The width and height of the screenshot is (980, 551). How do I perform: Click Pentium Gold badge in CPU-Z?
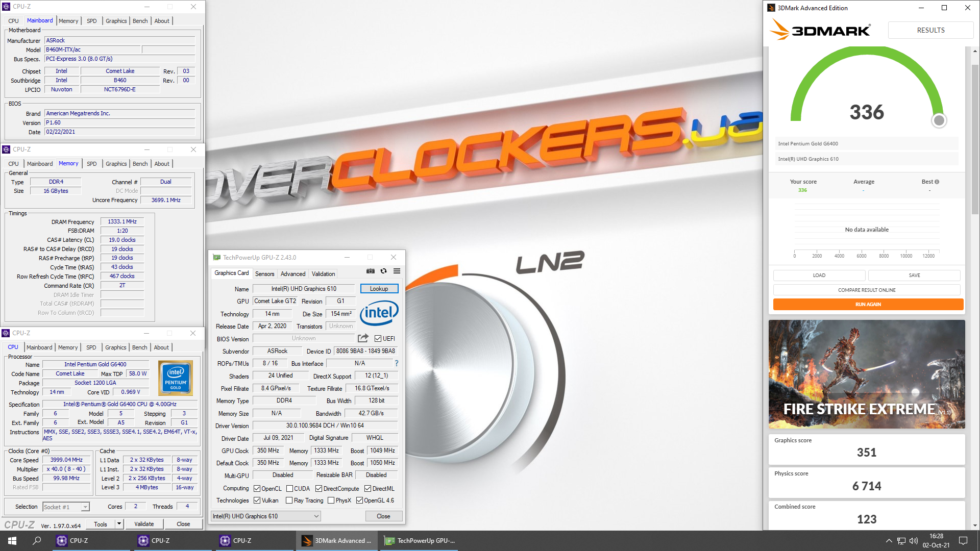tap(176, 378)
